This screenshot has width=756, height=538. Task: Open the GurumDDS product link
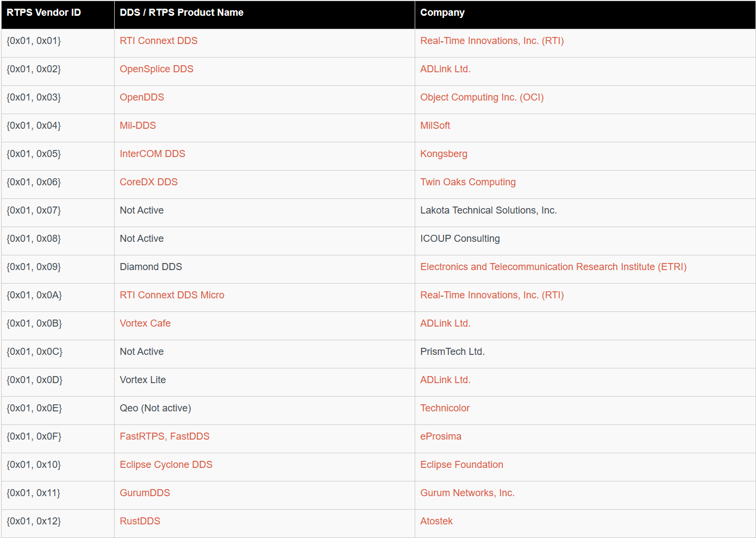[145, 493]
